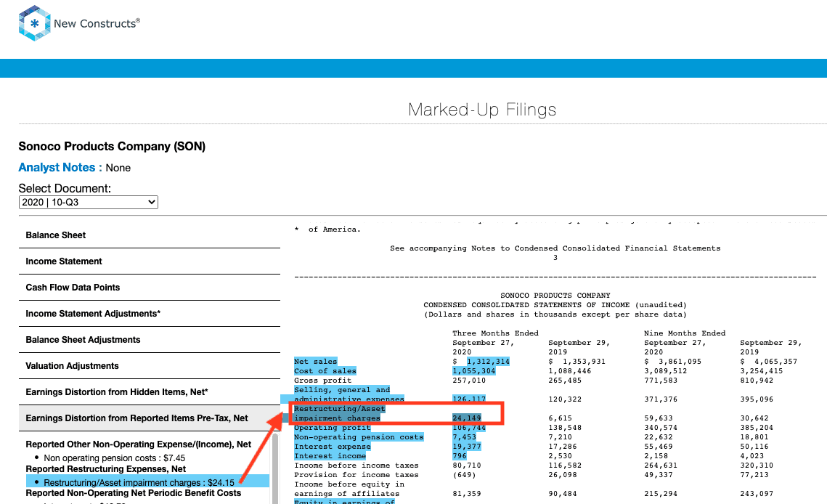Open Income Statement Adjustments section
Viewport: 827px width, 504px height.
pos(150,314)
